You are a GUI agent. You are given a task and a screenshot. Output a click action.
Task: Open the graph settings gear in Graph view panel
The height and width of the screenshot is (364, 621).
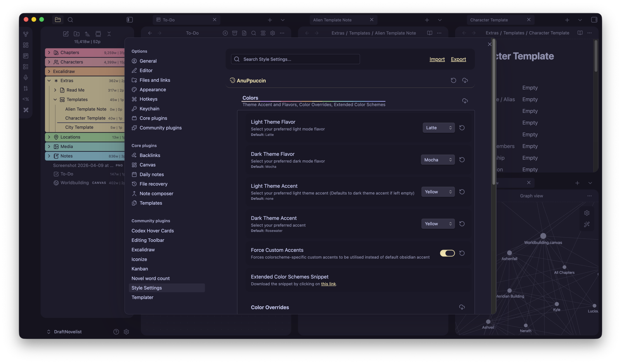pos(586,213)
